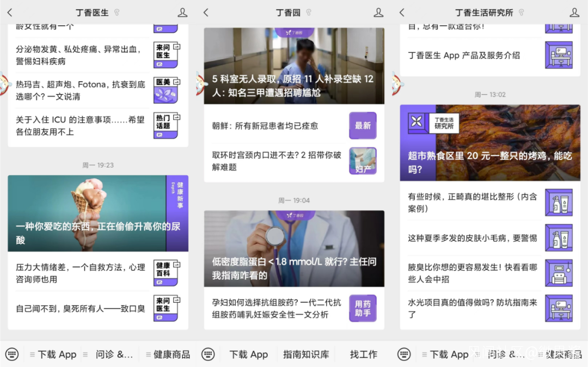Tap 来问医生 thumbnail beside 分泌物发黄 article
This screenshot has width=588, height=367.
167,55
